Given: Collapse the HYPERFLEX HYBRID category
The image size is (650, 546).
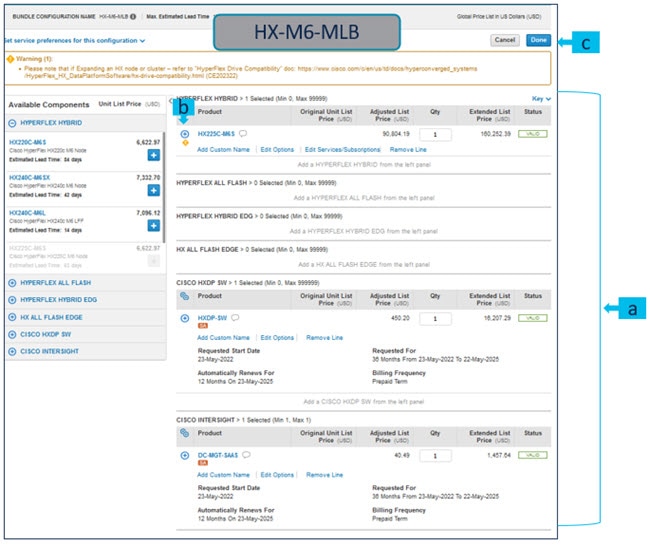Looking at the screenshot, I should click(12, 123).
